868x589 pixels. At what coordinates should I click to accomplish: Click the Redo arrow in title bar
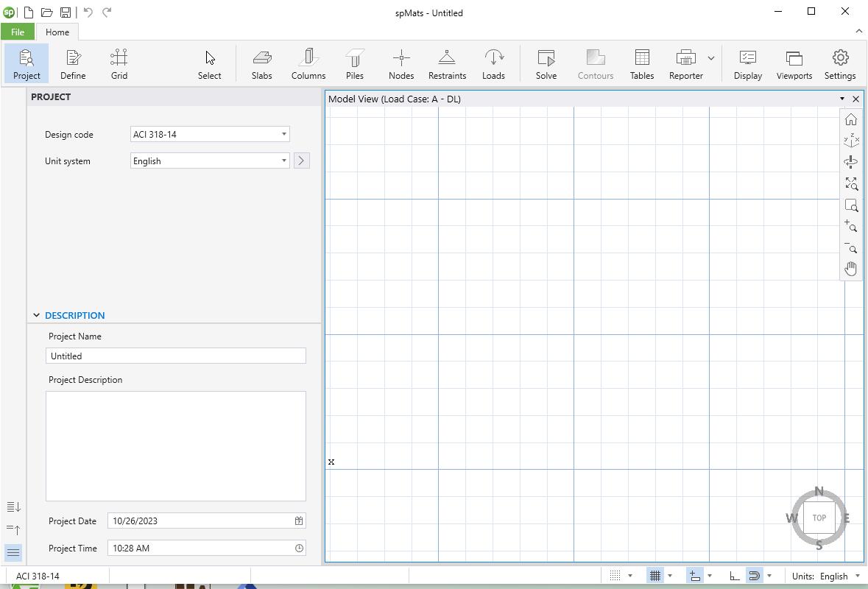[x=107, y=13]
